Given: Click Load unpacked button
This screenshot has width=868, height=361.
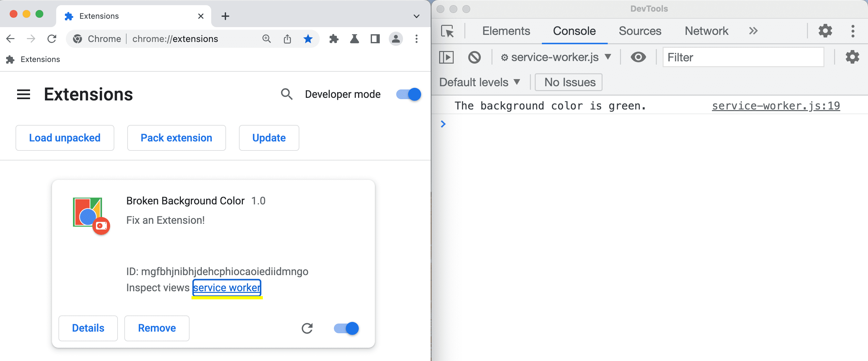Looking at the screenshot, I should tap(64, 138).
